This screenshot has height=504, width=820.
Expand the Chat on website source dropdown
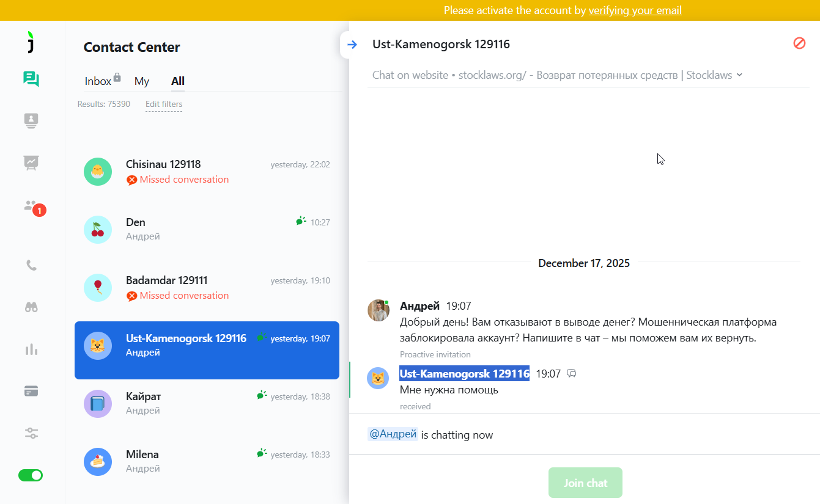pyautogui.click(x=739, y=75)
